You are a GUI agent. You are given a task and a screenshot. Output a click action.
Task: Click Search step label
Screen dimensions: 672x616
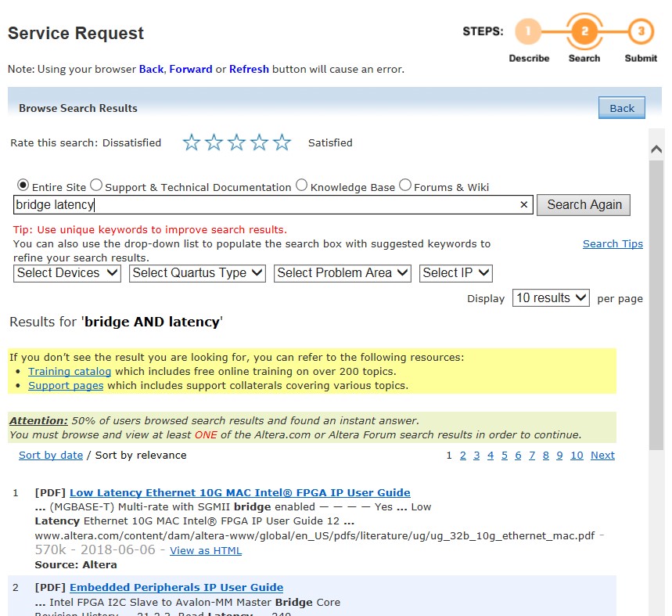pos(584,58)
